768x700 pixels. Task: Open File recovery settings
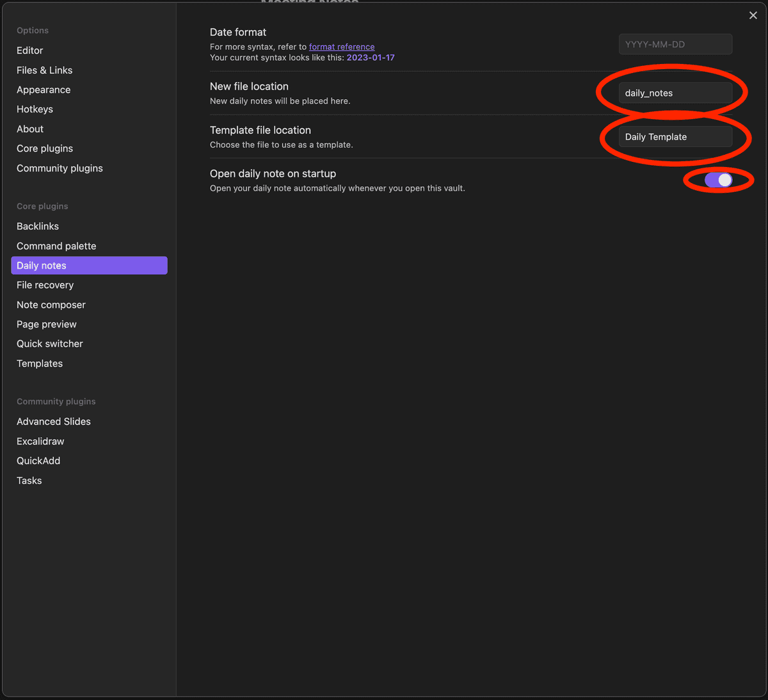(x=45, y=285)
